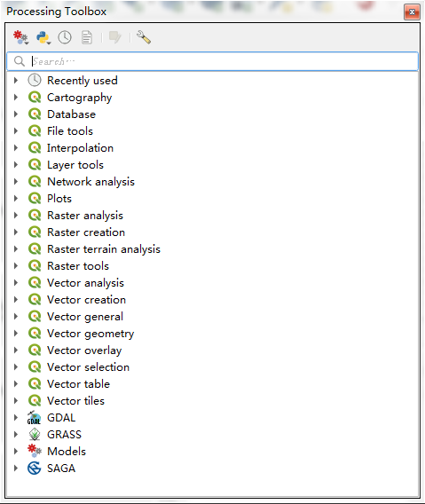Viewport: 425px width, 504px height.
Task: Expand the Vector overlay group arrow
Action: click(x=16, y=350)
